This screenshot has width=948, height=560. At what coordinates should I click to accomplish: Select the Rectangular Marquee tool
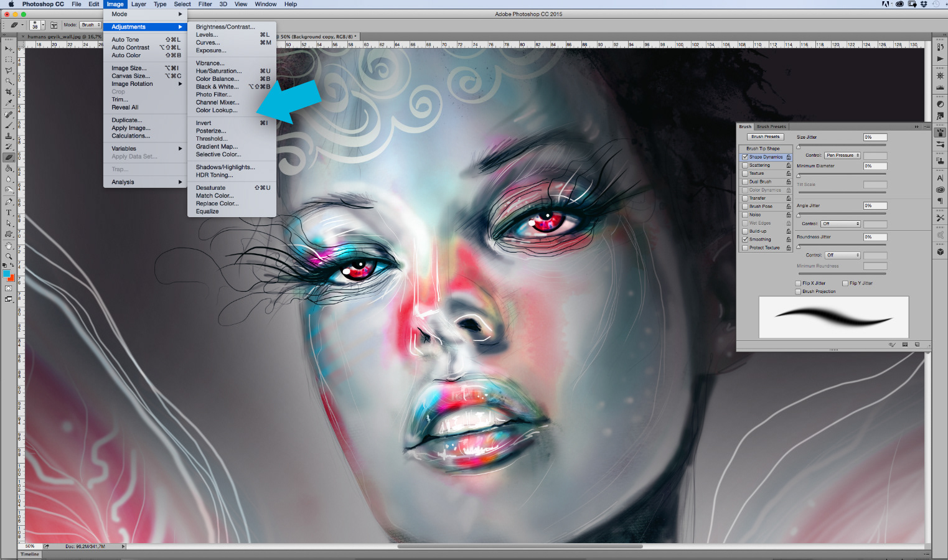pos(9,60)
